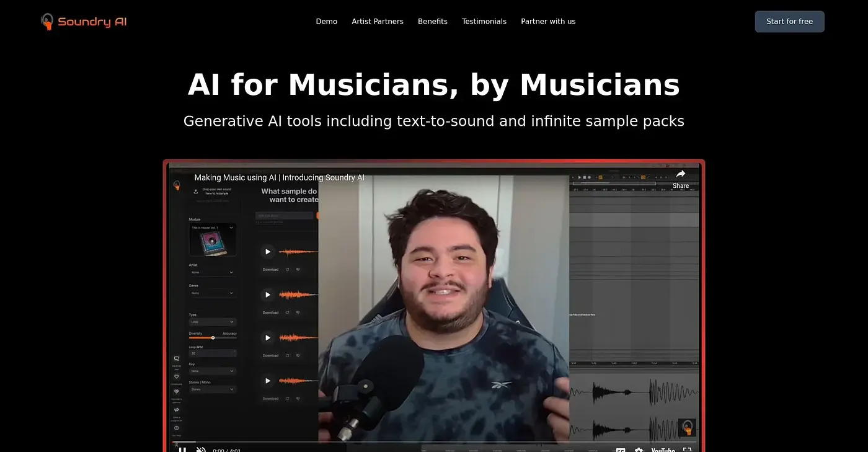This screenshot has height=452, width=868.
Task: Click Download under the fourth sample
Action: click(x=270, y=399)
